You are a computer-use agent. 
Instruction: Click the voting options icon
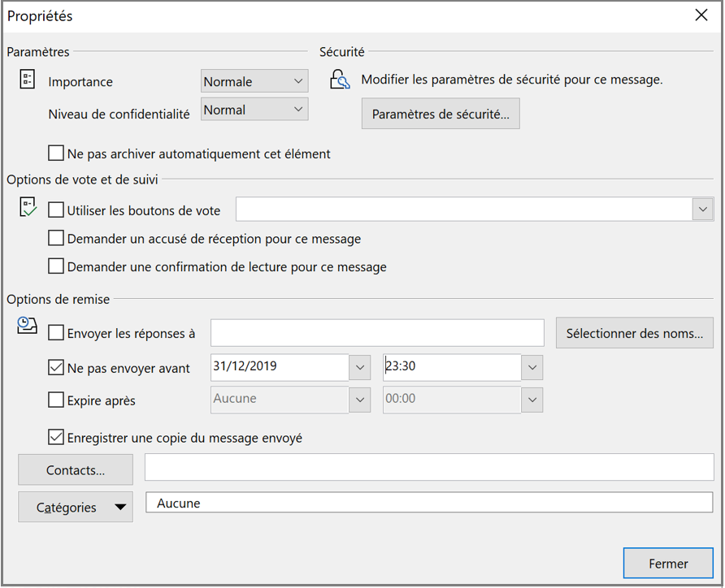[x=28, y=207]
